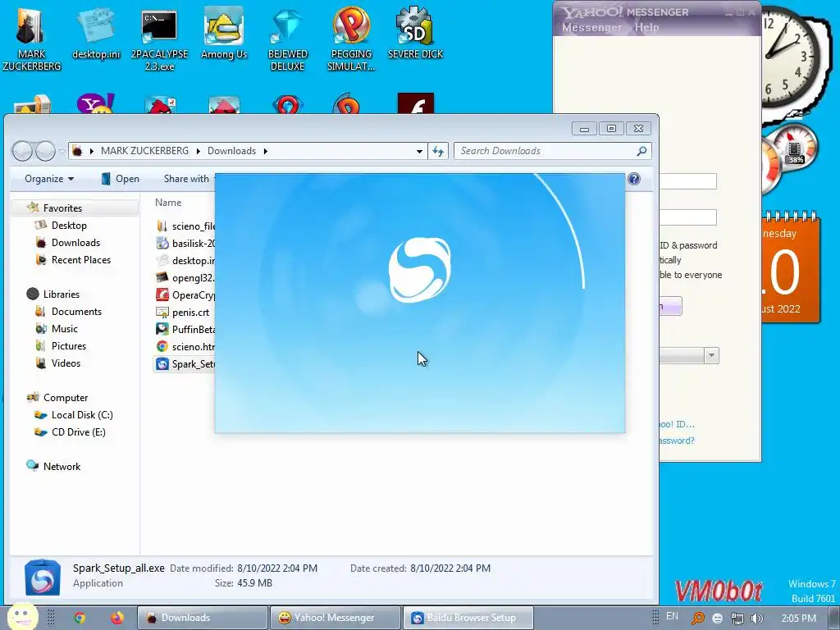Select Local Disk (C:)

tap(82, 414)
